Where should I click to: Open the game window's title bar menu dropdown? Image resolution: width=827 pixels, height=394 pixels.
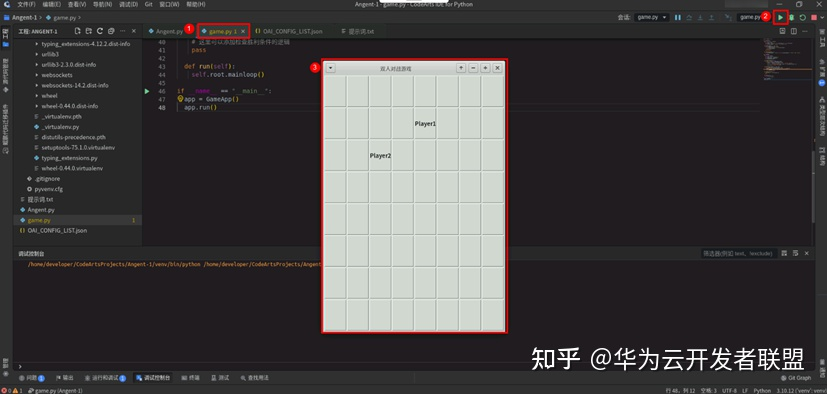330,68
